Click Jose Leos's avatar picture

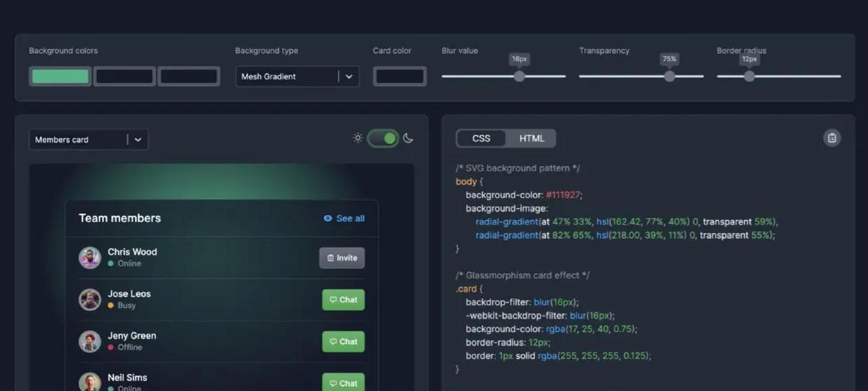tap(90, 300)
